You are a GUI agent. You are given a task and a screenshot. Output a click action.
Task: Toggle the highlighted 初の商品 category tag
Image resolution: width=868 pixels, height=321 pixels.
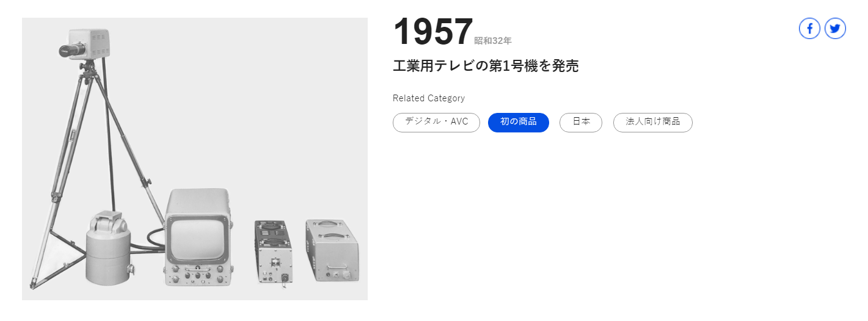point(519,122)
